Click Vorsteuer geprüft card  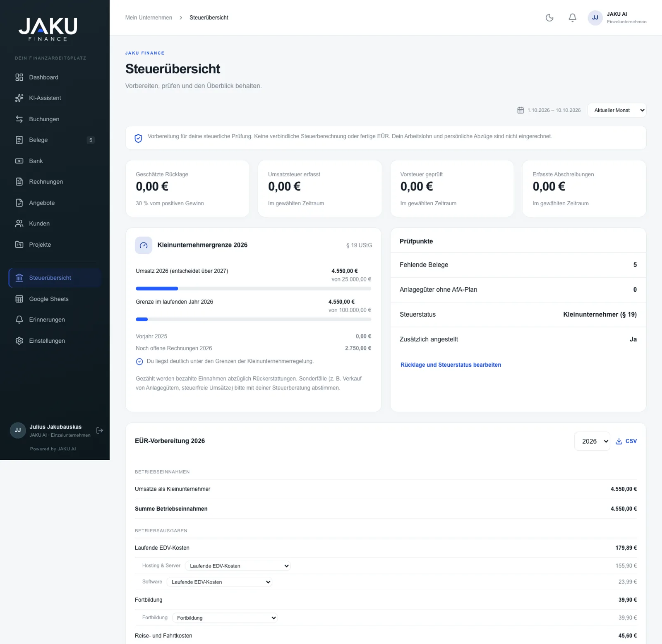[452, 189]
